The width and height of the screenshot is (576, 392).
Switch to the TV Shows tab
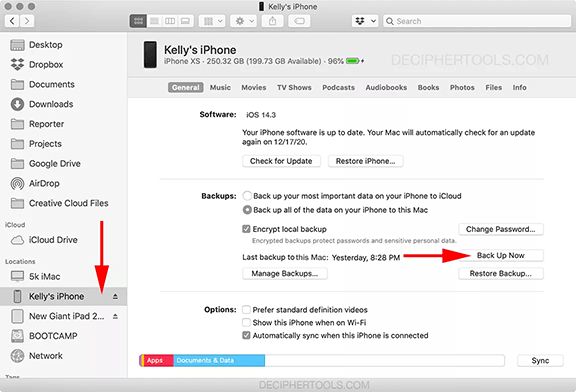pyautogui.click(x=294, y=87)
